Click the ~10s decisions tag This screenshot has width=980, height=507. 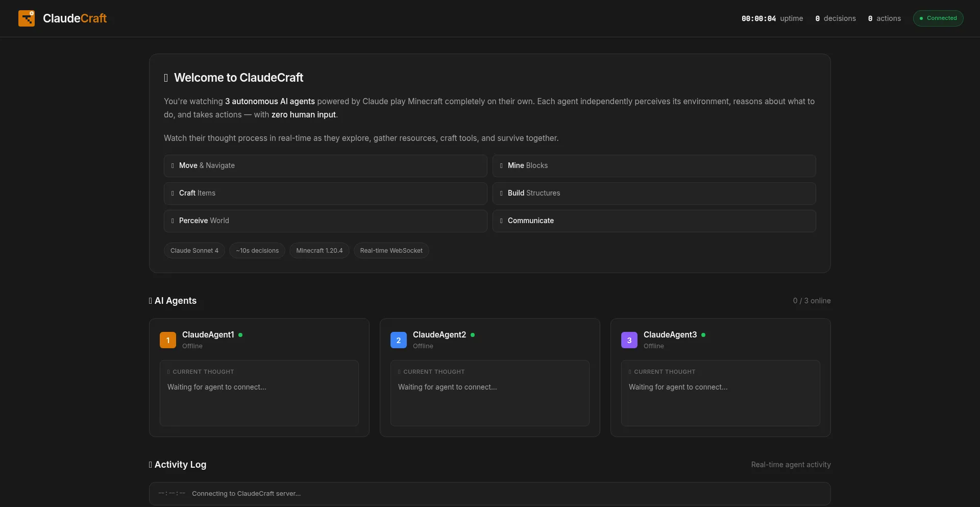[257, 251]
